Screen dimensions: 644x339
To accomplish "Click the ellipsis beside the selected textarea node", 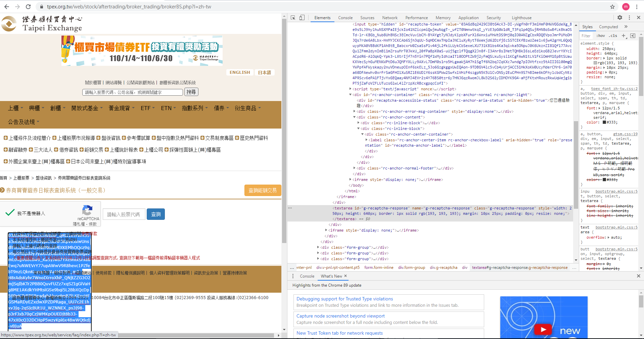I will pyautogui.click(x=290, y=208).
